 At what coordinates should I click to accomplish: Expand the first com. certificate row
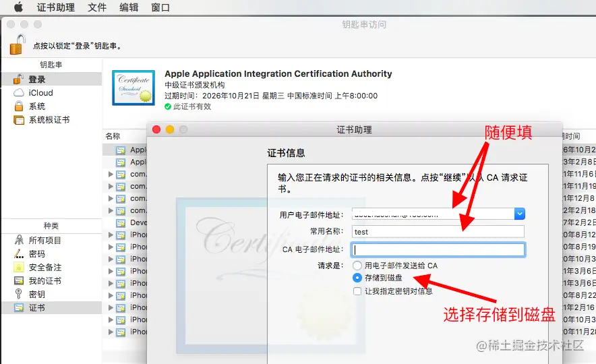tap(111, 174)
